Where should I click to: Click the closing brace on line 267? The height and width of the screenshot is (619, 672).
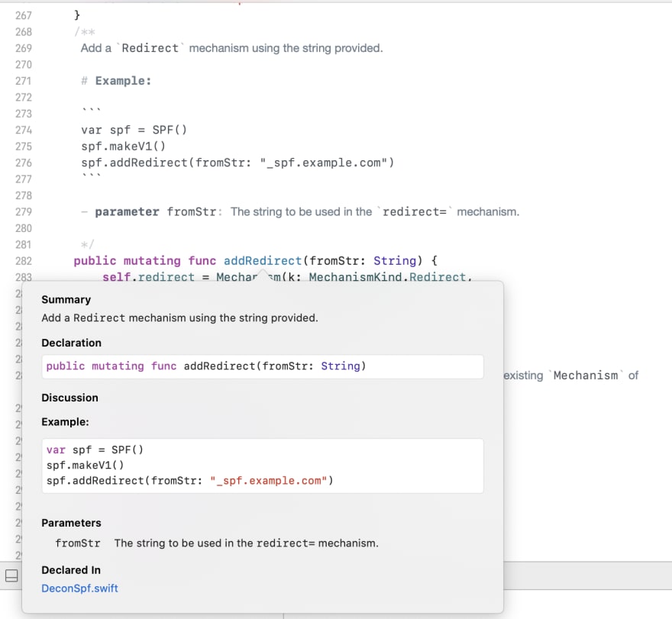tap(77, 15)
